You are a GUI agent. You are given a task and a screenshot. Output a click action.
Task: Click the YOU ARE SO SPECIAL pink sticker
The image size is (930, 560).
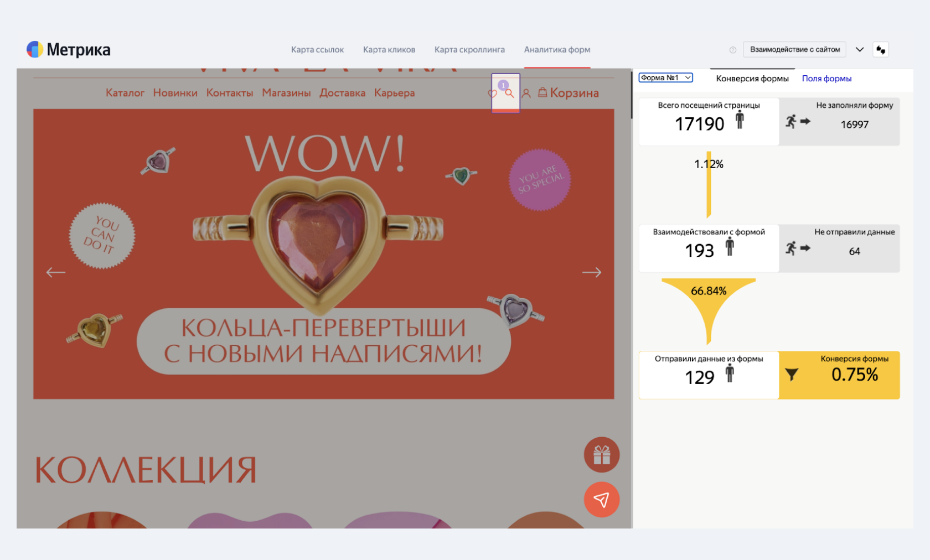tap(540, 180)
